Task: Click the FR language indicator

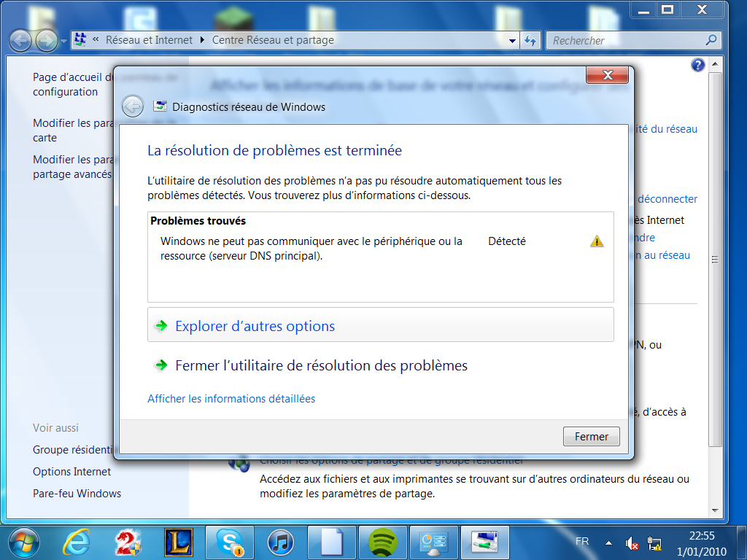Action: [581, 542]
